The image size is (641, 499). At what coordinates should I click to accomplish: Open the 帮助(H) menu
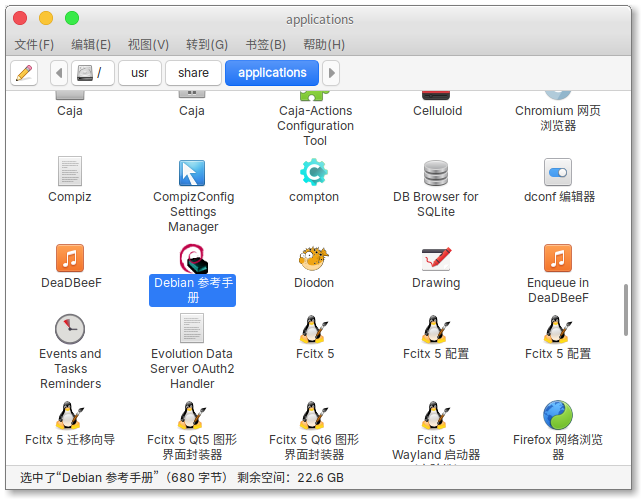pos(324,45)
